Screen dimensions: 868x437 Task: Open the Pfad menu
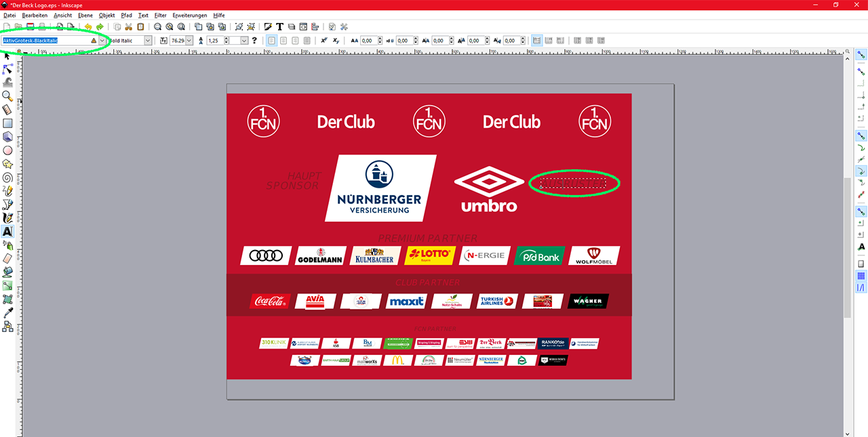coord(127,15)
